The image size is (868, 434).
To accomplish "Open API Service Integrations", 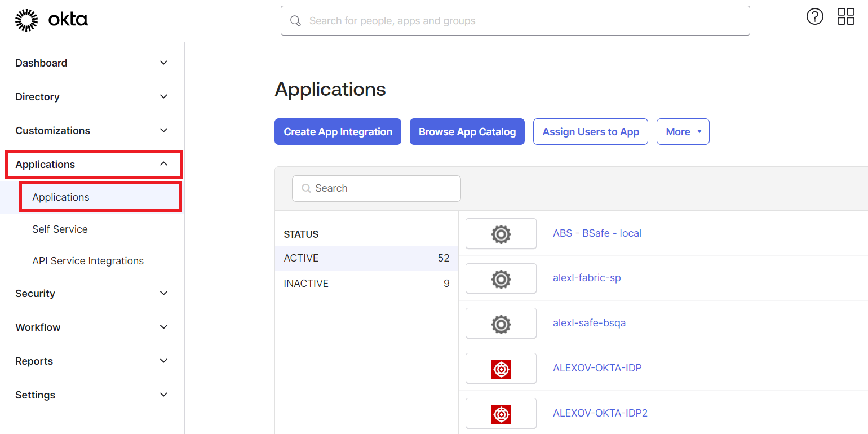I will pyautogui.click(x=88, y=260).
